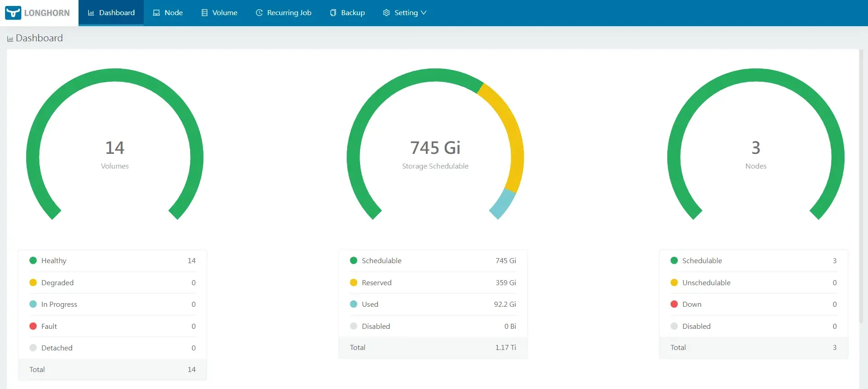Click the blue Used segment of storage gauge
This screenshot has height=389, width=868.
click(x=503, y=203)
